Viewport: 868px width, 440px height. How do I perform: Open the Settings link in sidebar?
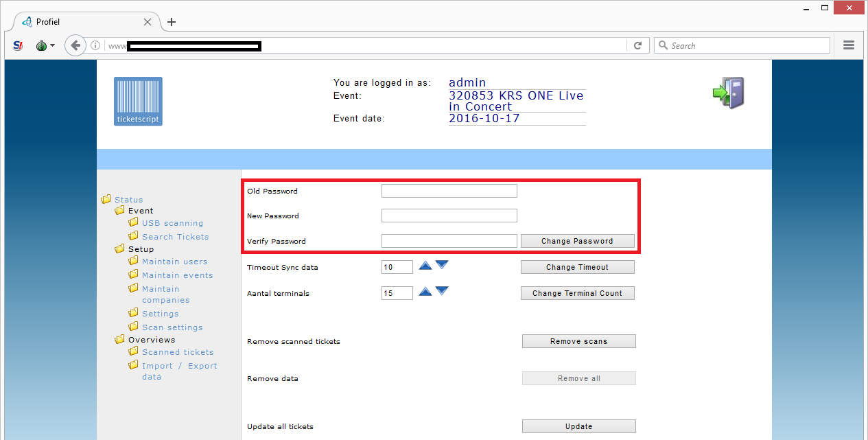pyautogui.click(x=161, y=314)
